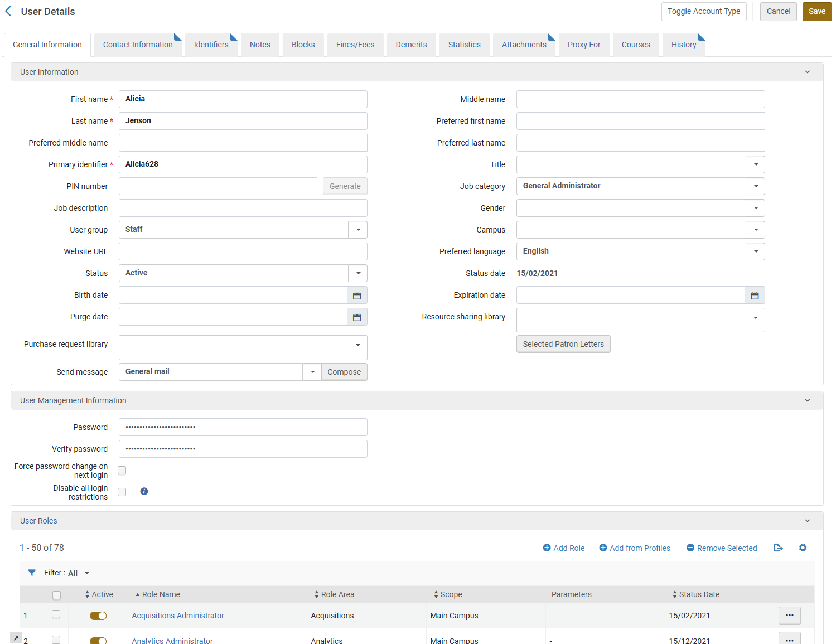
Task: Select the Analytics Administrator row checkbox
Action: (56, 640)
